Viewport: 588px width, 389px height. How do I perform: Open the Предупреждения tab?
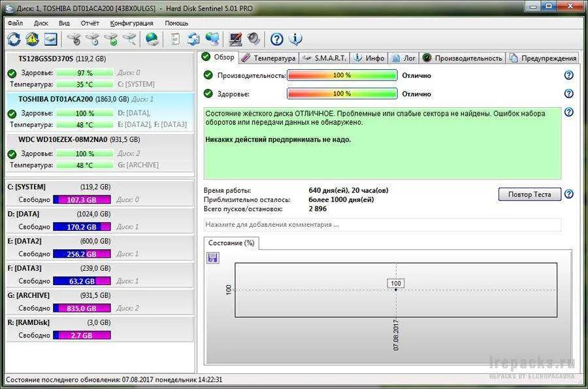click(543, 58)
